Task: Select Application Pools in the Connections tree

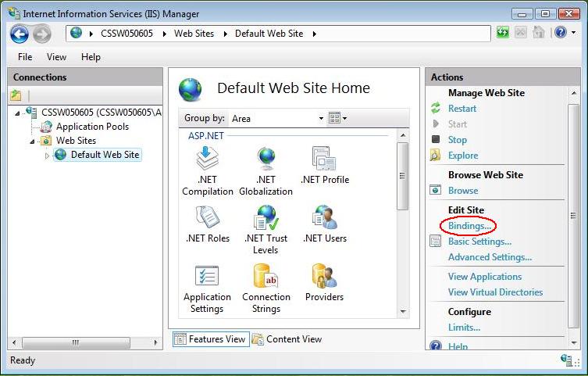Action: coord(92,127)
